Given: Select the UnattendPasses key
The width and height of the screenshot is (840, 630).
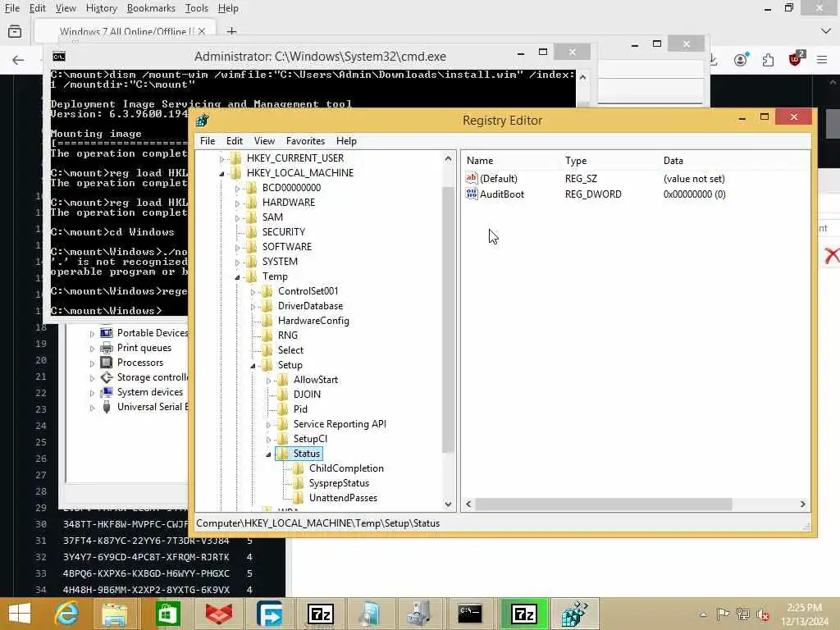Looking at the screenshot, I should point(343,498).
